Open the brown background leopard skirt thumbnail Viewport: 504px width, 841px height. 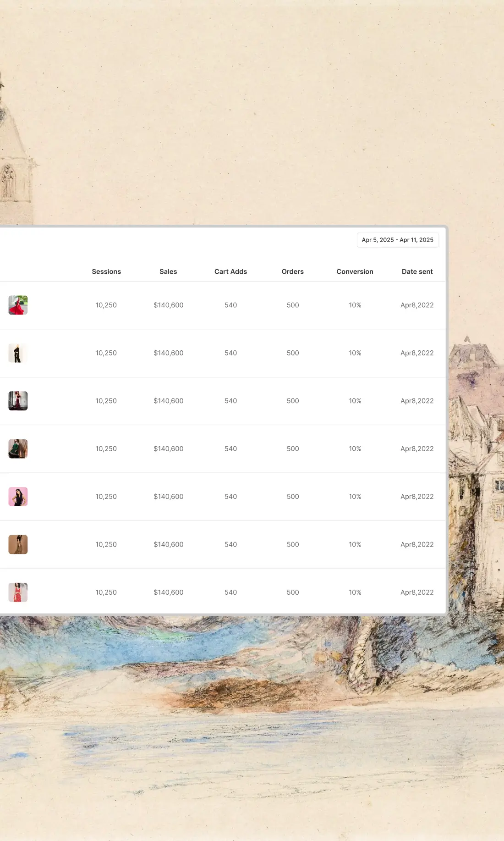[x=18, y=545]
